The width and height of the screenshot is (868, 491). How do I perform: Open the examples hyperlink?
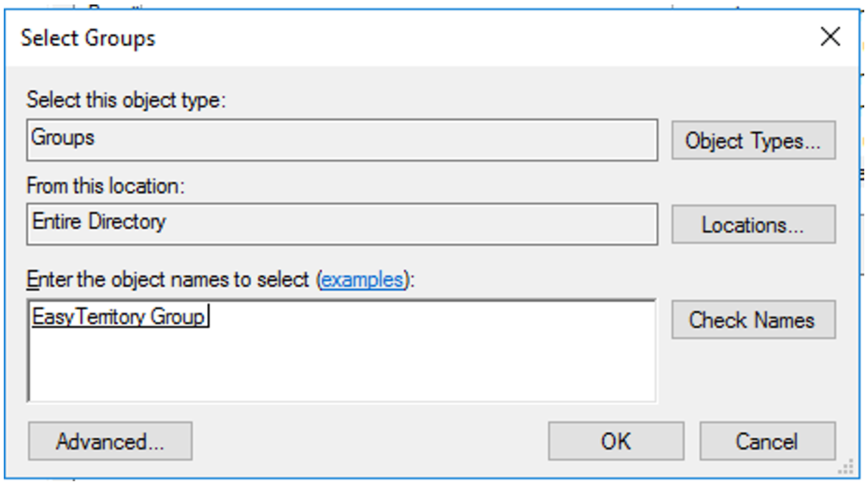pos(363,279)
